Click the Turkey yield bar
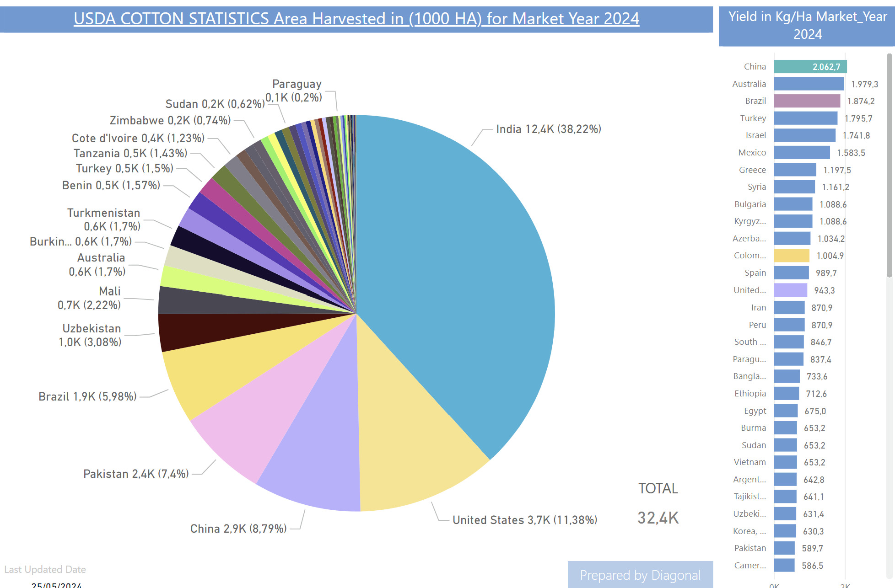Image resolution: width=895 pixels, height=588 pixels. point(805,118)
